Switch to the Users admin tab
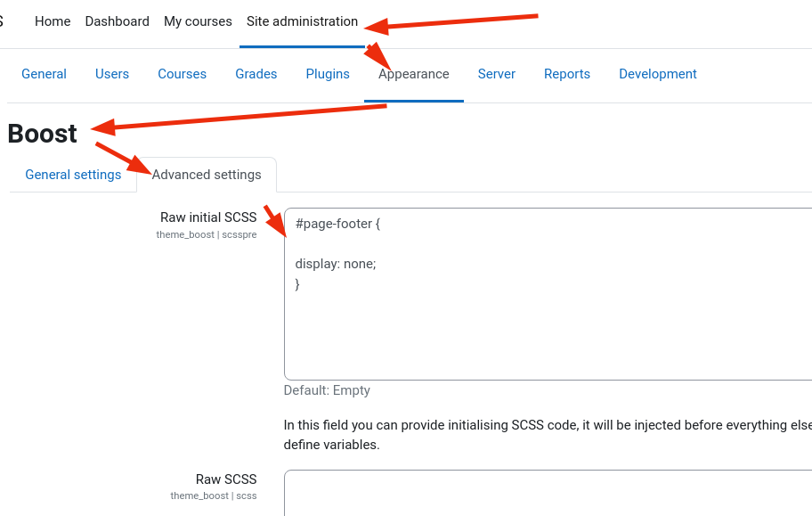This screenshot has width=812, height=516. (x=112, y=74)
